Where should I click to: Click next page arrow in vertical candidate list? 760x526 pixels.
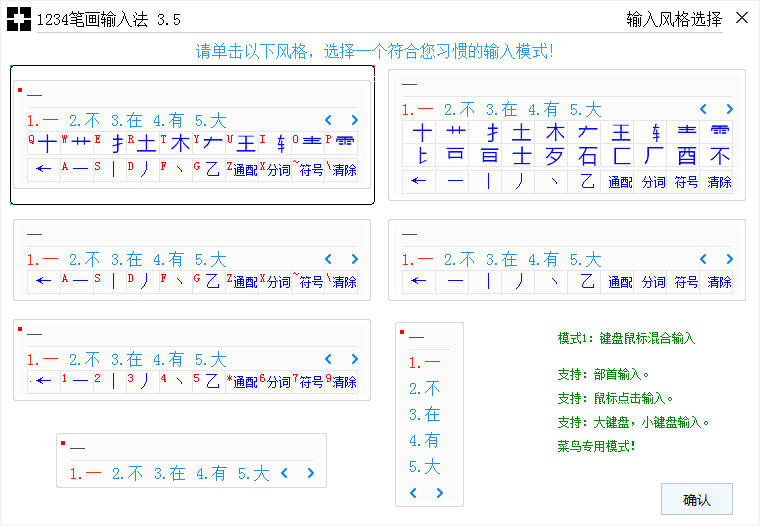440,493
